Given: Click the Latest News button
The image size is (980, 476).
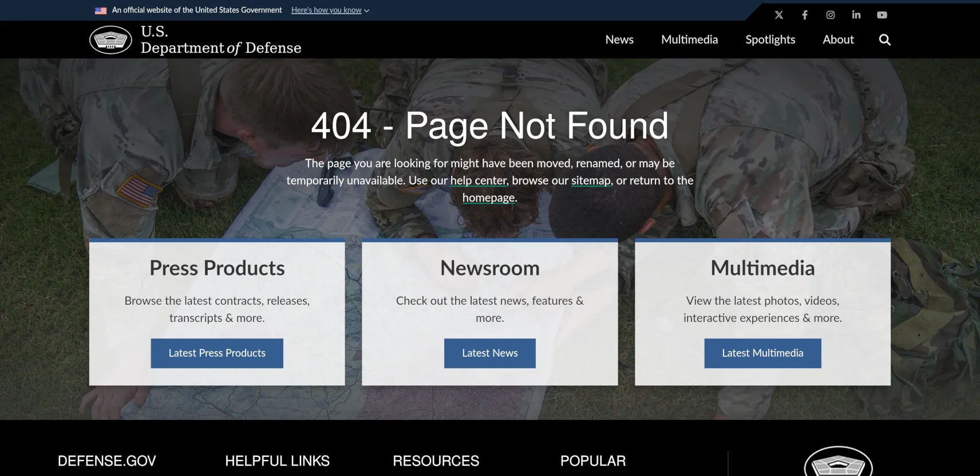Looking at the screenshot, I should (490, 353).
